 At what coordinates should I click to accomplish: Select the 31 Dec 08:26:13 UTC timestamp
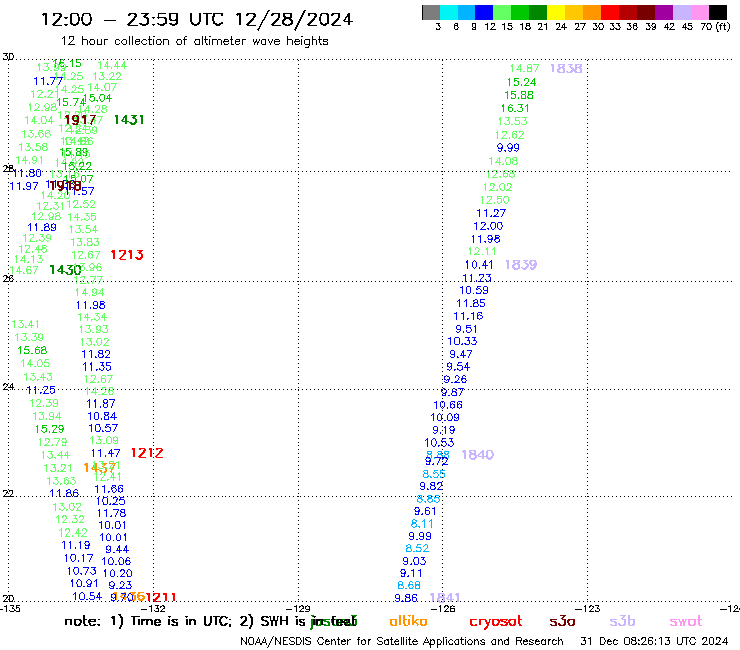tap(654, 641)
